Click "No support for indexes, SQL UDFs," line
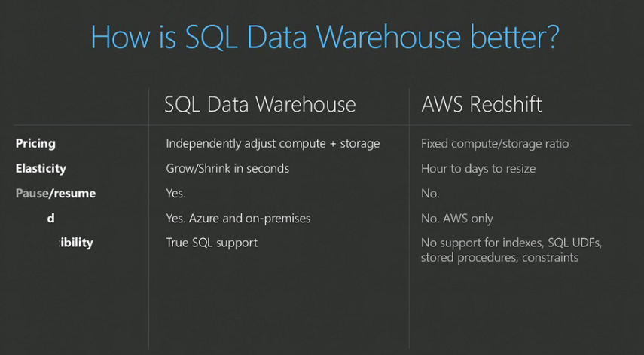 pyautogui.click(x=511, y=243)
